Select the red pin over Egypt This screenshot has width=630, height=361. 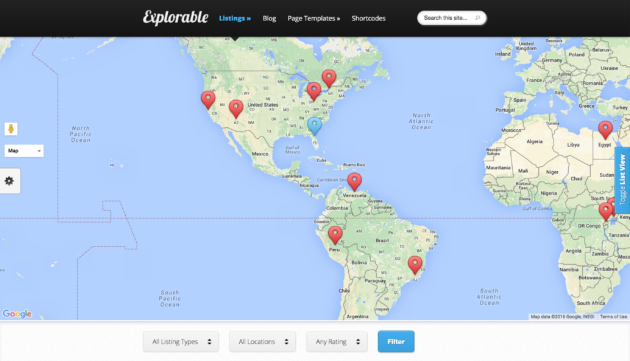pyautogui.click(x=605, y=130)
